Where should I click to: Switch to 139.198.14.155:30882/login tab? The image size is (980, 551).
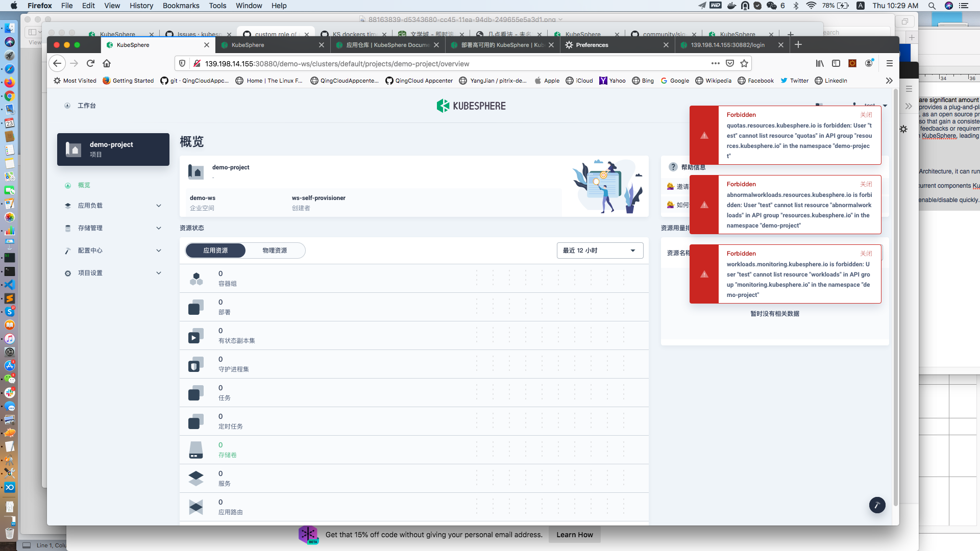(x=732, y=45)
